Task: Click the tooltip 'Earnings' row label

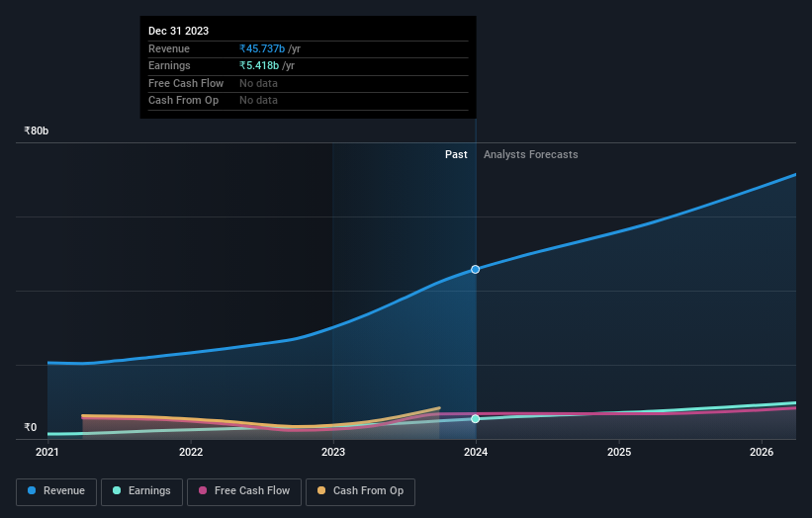Action: point(169,65)
